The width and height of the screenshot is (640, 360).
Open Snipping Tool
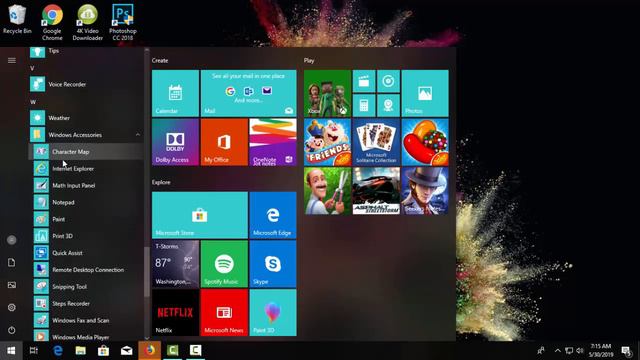[x=86, y=287]
